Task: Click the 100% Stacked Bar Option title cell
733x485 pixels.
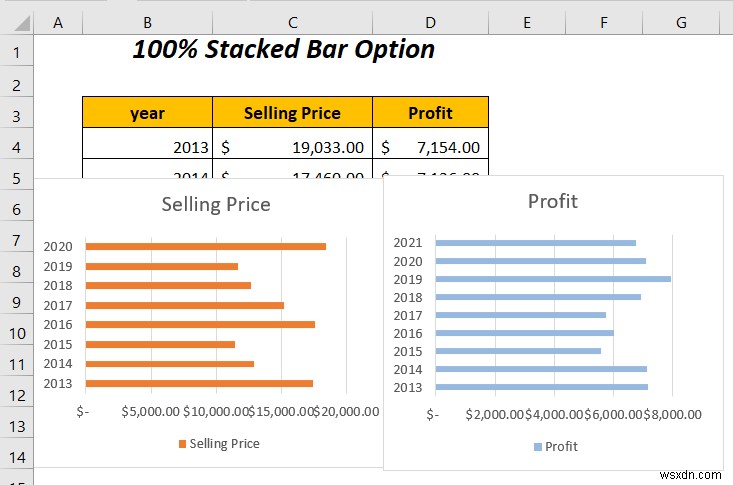Action: tap(284, 49)
